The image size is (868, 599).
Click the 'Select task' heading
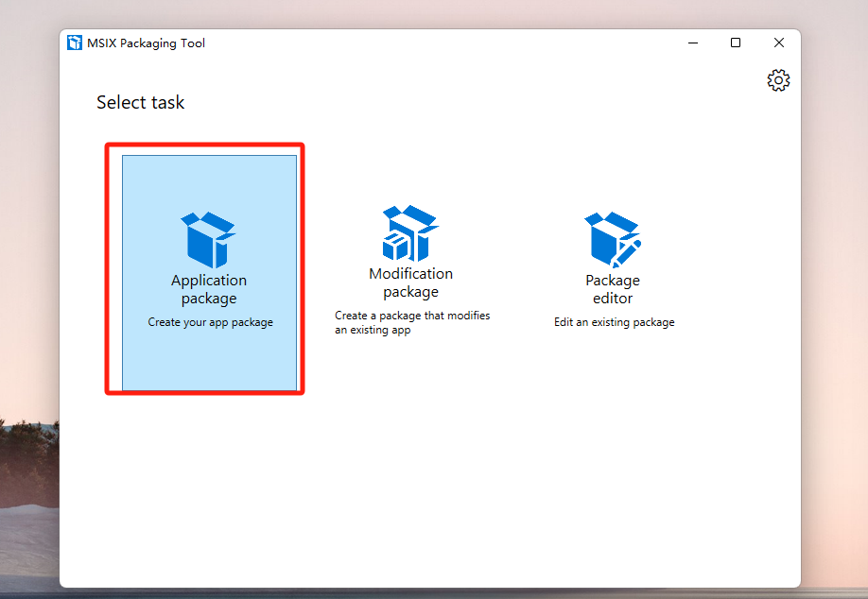(140, 102)
